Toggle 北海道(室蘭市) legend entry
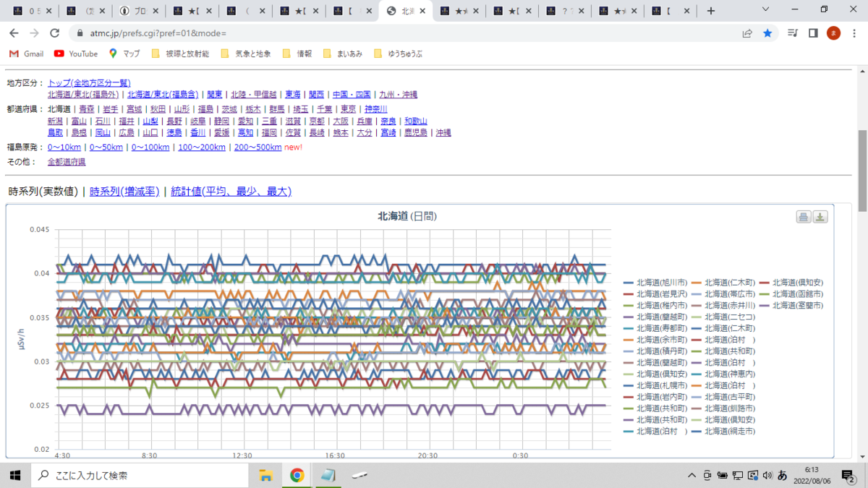 pyautogui.click(x=791, y=305)
